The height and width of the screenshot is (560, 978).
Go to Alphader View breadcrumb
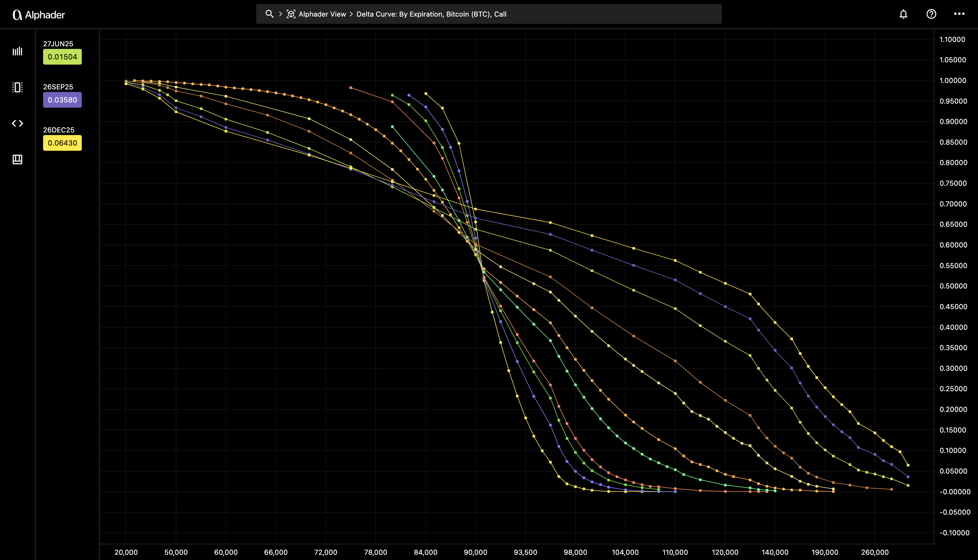coord(322,14)
